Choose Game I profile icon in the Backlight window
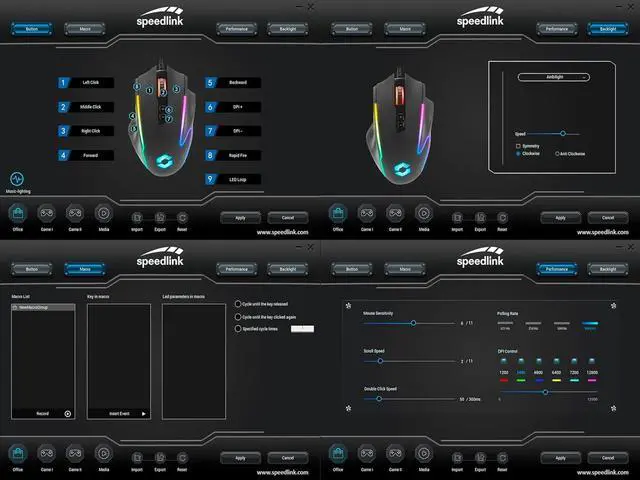This screenshot has width=640, height=480. click(x=367, y=213)
